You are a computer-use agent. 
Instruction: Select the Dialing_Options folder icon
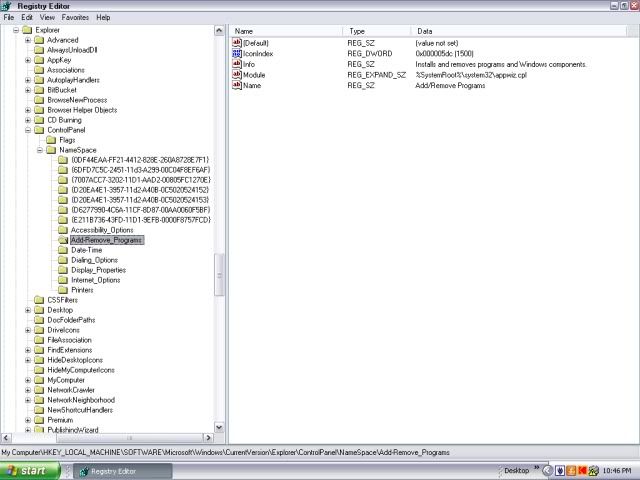click(x=63, y=260)
